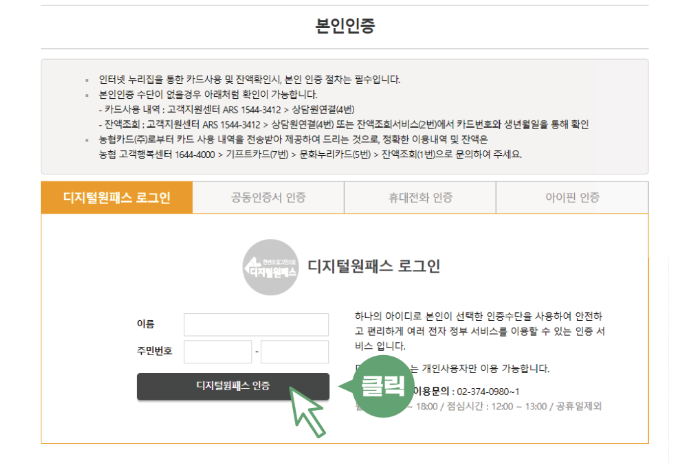Focus the second 주민번호 input box
The width and height of the screenshot is (674, 473).
295,352
